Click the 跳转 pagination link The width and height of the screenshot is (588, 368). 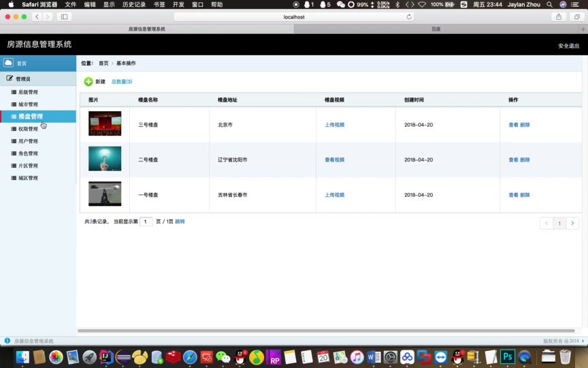pos(180,221)
